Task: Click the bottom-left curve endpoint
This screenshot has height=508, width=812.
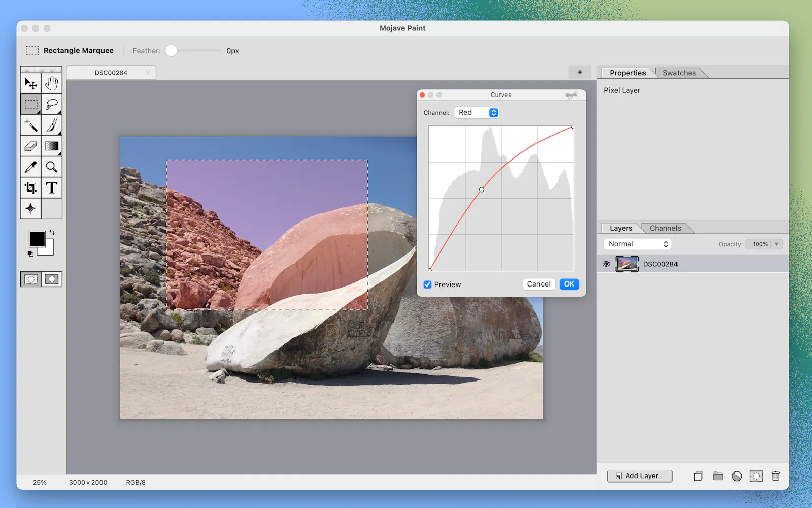Action: coord(430,269)
